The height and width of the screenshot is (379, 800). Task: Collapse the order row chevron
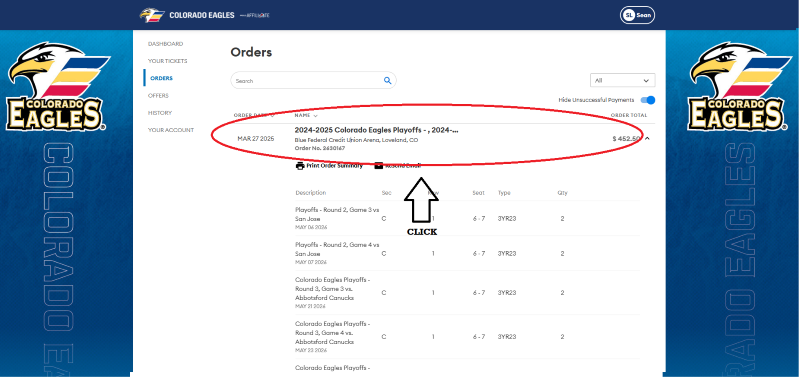(x=647, y=139)
